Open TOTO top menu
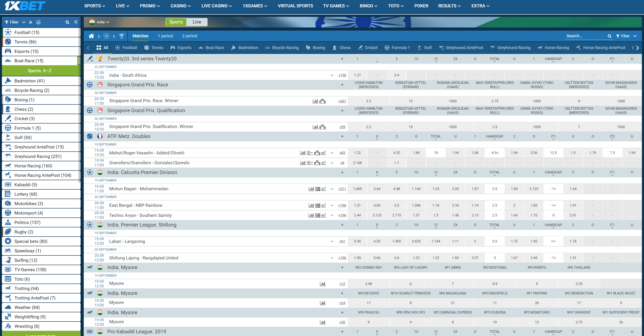This screenshot has width=644, height=336. tap(396, 6)
